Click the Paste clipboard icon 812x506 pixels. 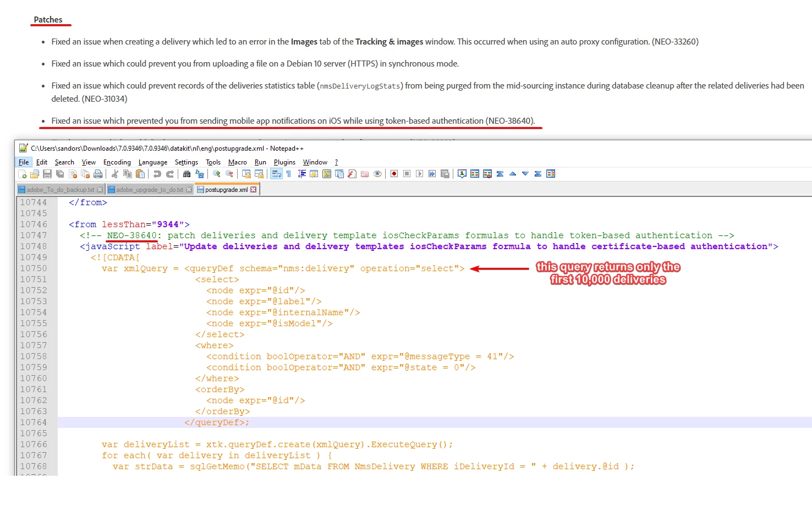(x=140, y=174)
